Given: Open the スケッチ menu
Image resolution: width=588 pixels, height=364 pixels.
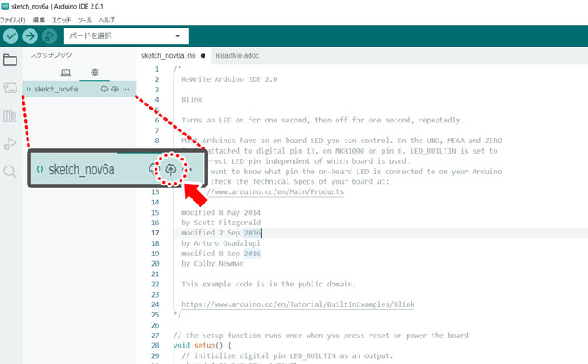Looking at the screenshot, I should (x=61, y=20).
